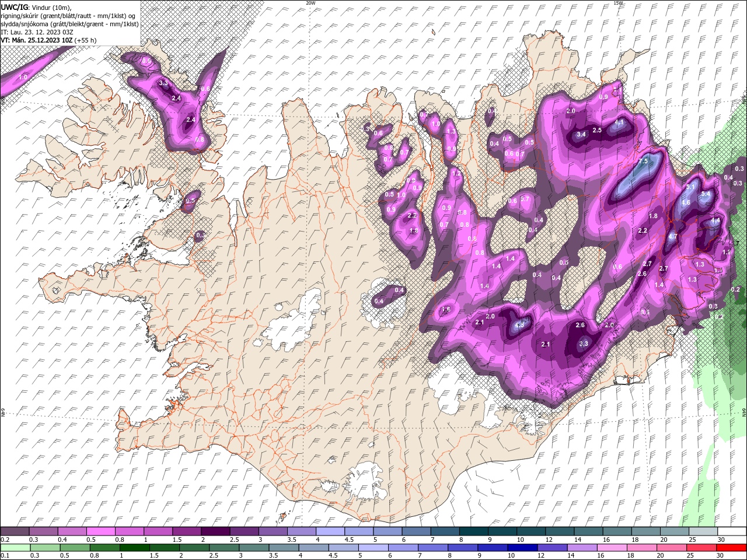Select the 'rigning/skúrir' legend description line
Screen dimensions: 747x560
click(68, 16)
